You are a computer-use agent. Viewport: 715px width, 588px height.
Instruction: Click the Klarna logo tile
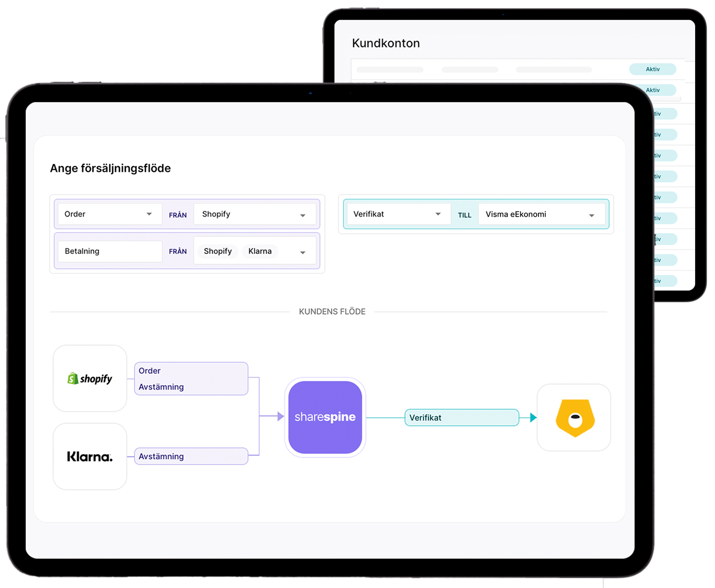(x=90, y=457)
